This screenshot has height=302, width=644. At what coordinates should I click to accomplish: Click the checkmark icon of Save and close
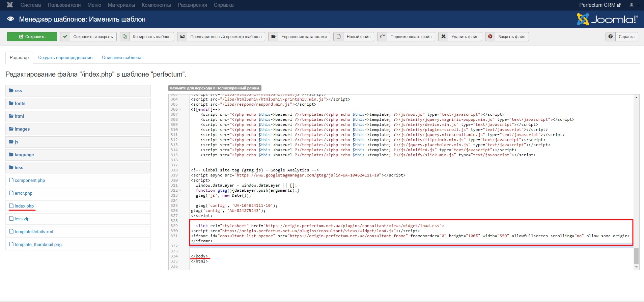(x=65, y=36)
